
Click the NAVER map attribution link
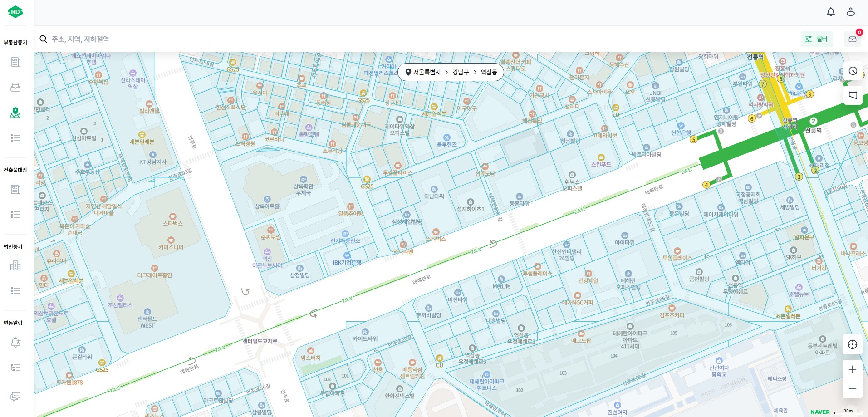(819, 412)
